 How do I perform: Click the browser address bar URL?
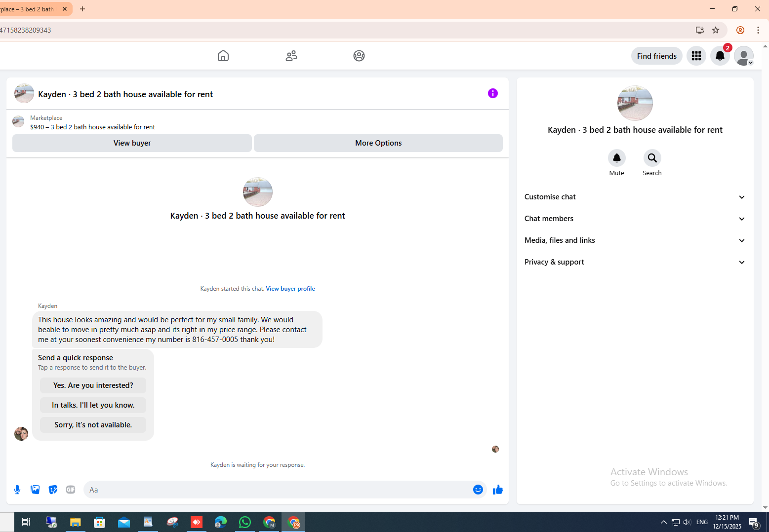pos(26,30)
